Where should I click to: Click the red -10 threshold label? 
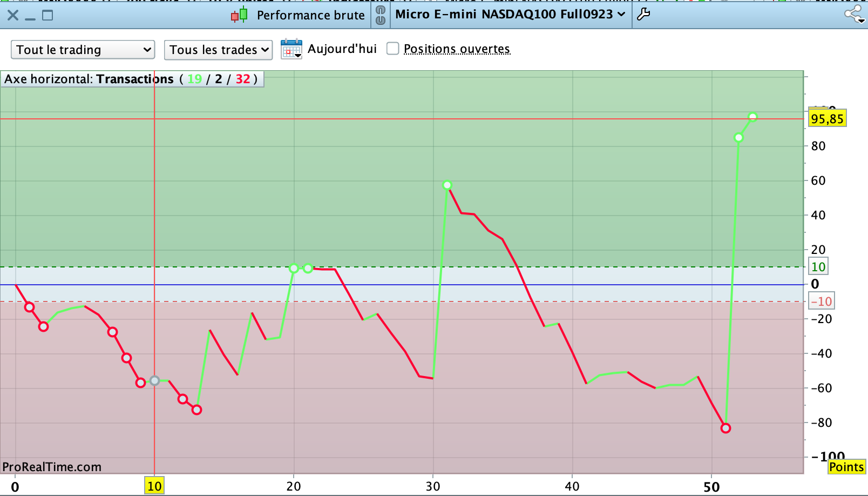pos(822,301)
